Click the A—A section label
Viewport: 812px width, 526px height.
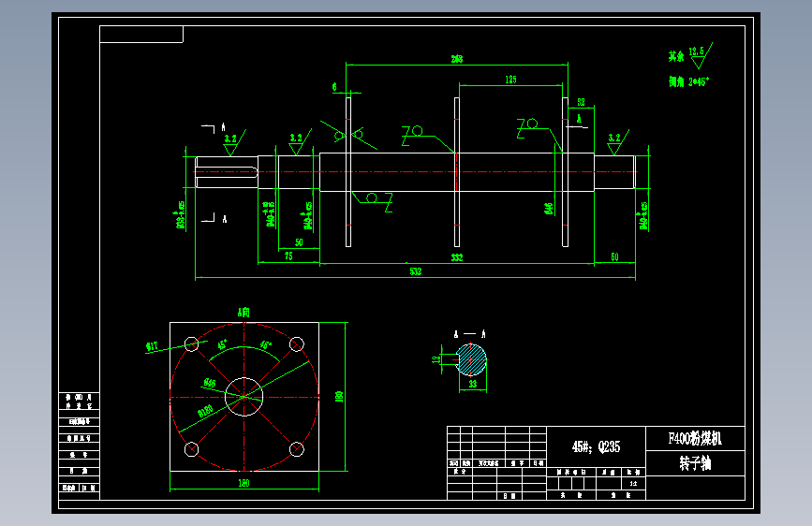pos(470,334)
